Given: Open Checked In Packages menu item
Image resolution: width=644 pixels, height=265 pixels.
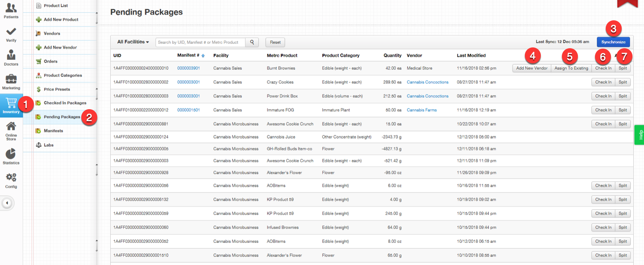Looking at the screenshot, I should tap(65, 103).
